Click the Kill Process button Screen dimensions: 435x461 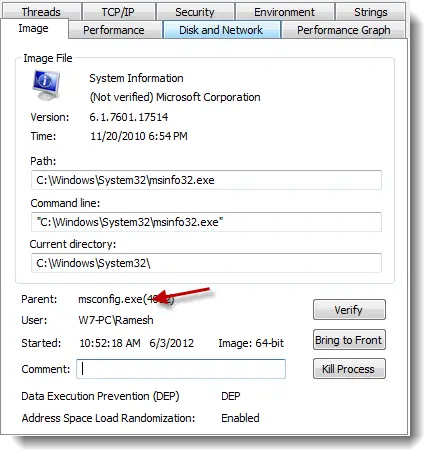[349, 369]
